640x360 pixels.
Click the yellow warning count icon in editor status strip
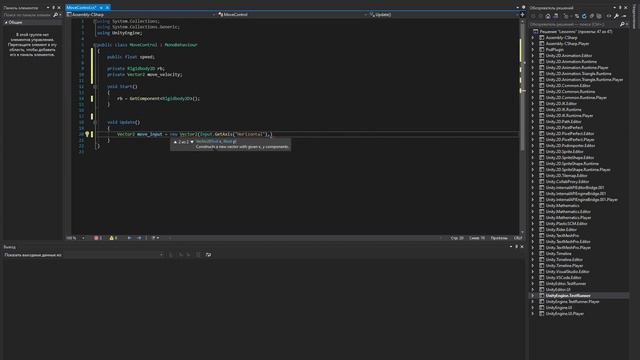coord(111,238)
